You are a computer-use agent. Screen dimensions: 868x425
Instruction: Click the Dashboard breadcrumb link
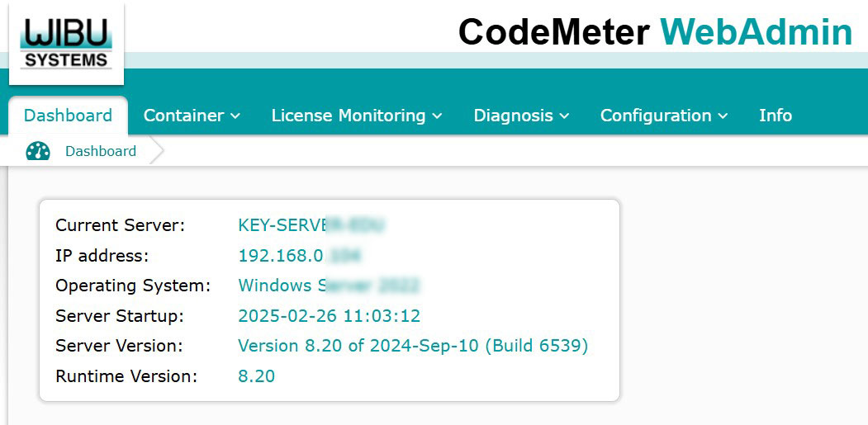pos(101,151)
